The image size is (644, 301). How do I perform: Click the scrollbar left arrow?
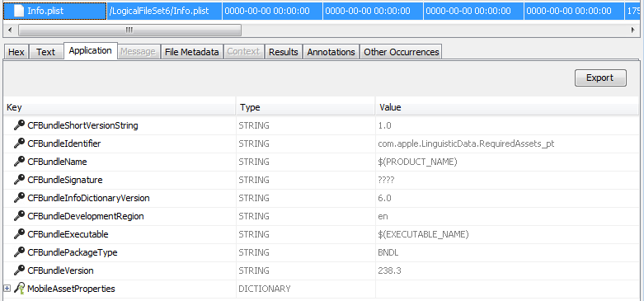(10, 30)
